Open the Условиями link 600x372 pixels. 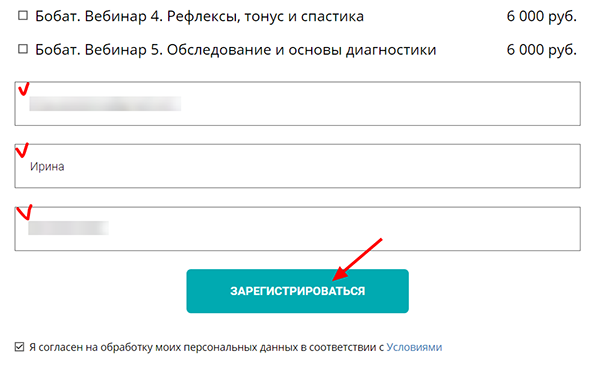point(414,347)
